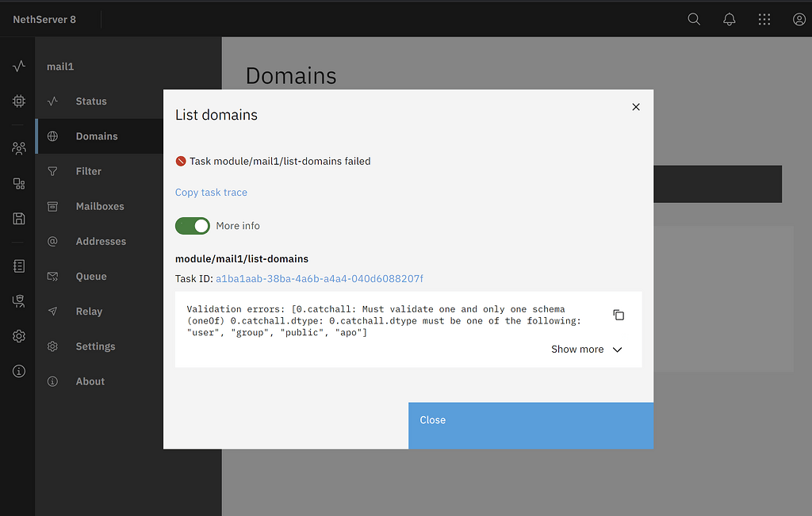Click the red failed-task error icon

(180, 161)
